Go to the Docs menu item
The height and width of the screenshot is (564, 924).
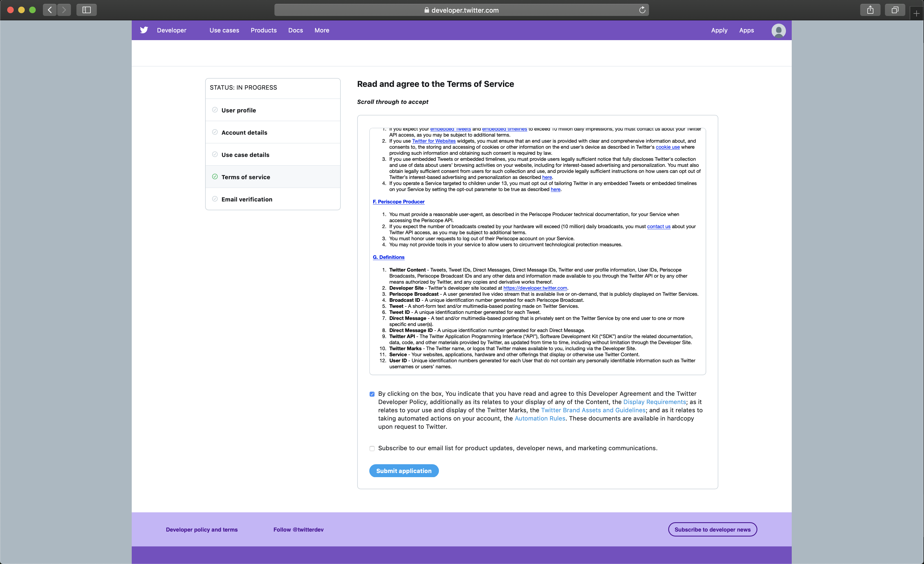pos(295,30)
